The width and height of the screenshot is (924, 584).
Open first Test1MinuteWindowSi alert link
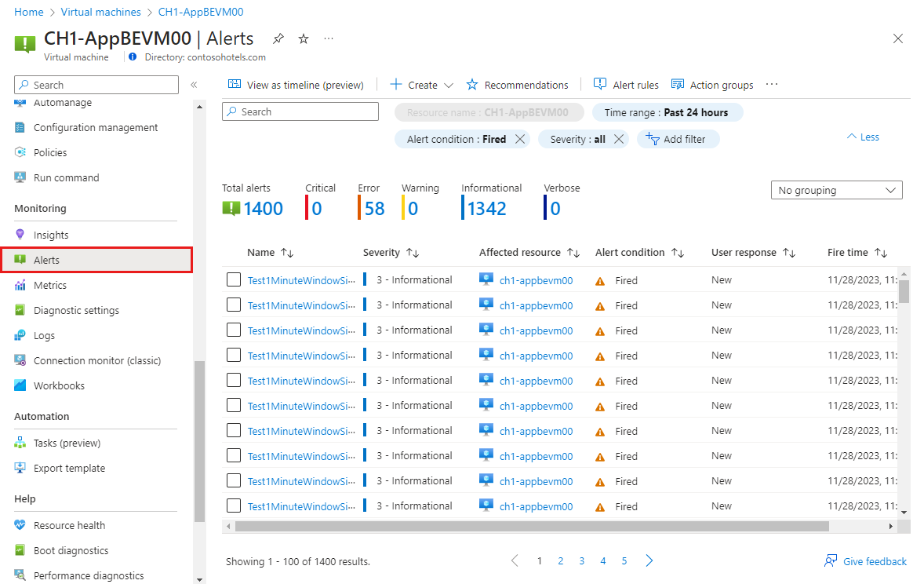click(x=301, y=280)
